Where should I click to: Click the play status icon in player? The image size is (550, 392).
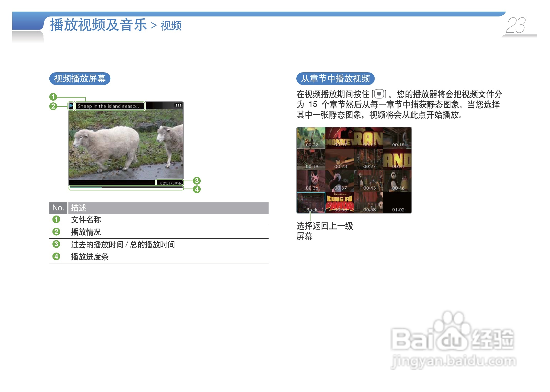point(71,106)
